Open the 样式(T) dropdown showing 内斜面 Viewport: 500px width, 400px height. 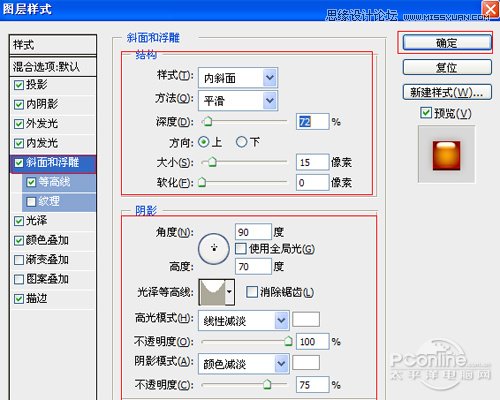(238, 78)
